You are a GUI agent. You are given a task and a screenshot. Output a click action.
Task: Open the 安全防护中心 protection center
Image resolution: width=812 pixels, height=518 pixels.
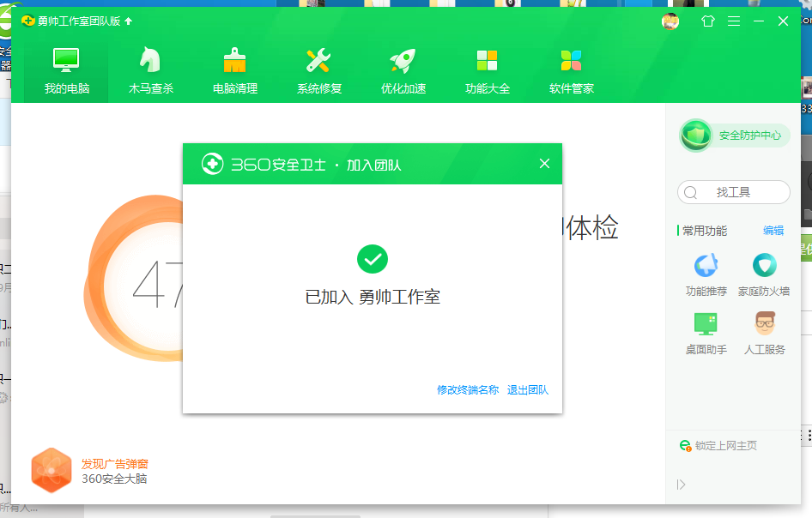point(734,135)
